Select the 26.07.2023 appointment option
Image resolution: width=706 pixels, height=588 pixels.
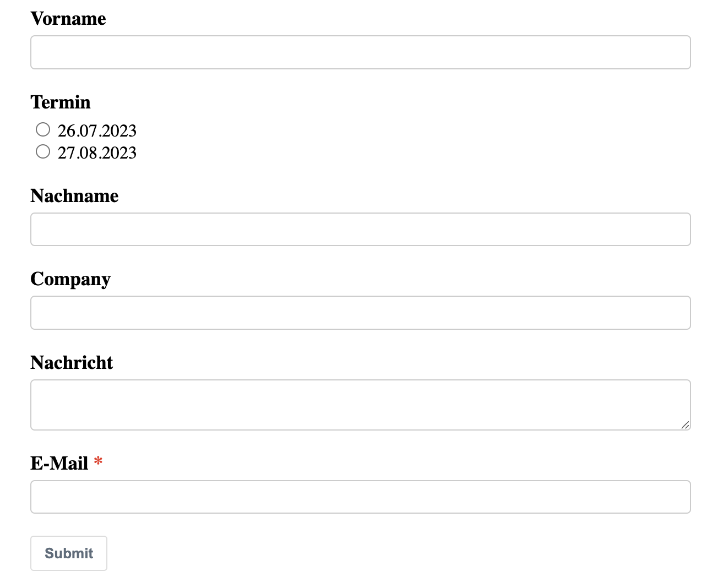click(x=43, y=129)
